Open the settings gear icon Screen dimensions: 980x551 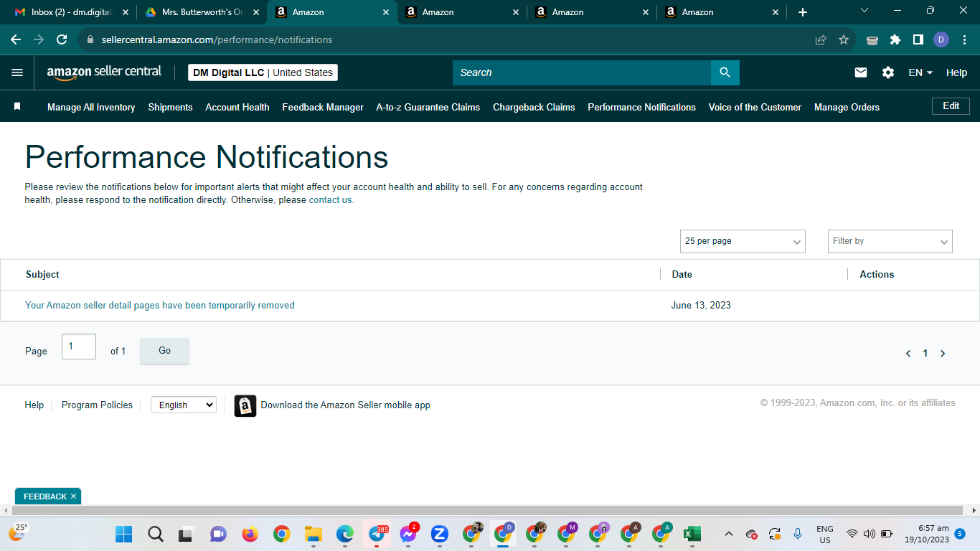(888, 72)
